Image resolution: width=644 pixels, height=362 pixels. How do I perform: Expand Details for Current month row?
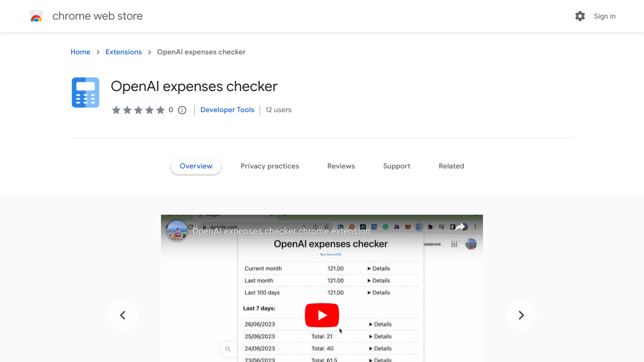pyautogui.click(x=379, y=268)
